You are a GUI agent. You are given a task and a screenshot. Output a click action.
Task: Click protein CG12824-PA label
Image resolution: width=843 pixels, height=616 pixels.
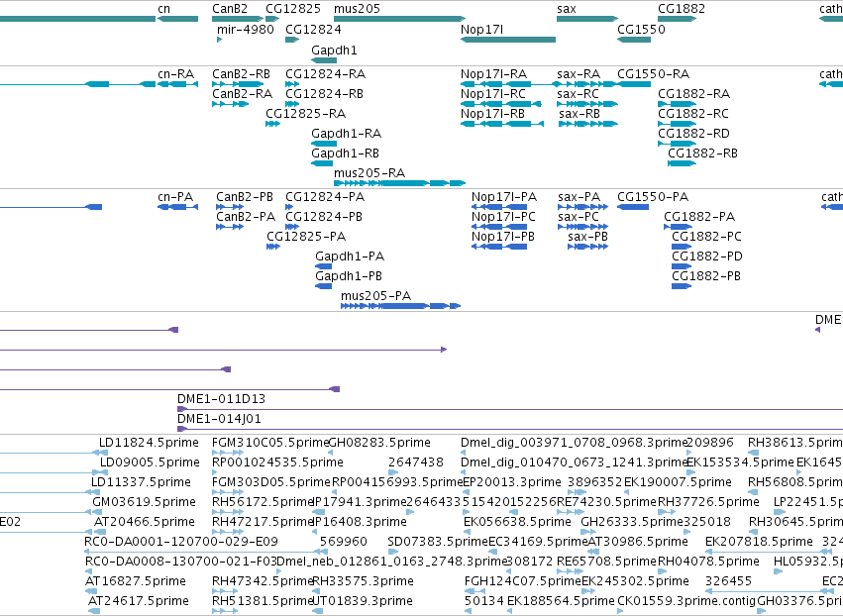pos(325,197)
